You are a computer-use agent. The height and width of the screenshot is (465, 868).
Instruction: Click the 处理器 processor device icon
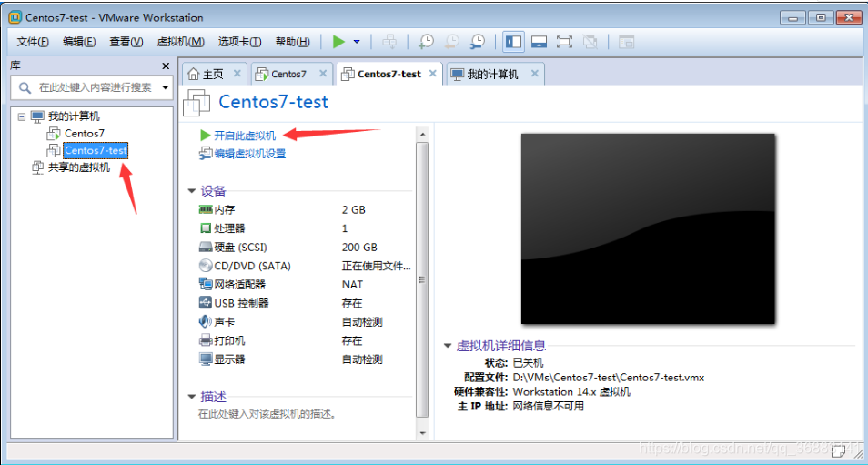[206, 228]
